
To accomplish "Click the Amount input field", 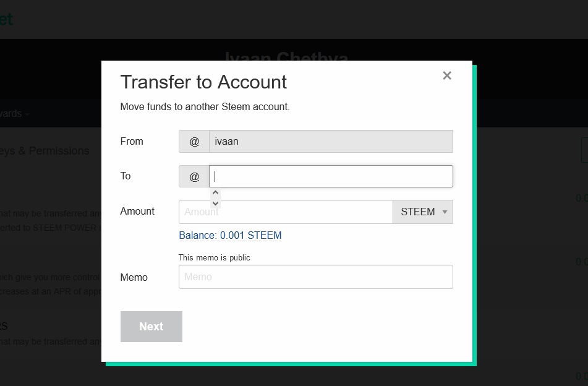I will (286, 212).
